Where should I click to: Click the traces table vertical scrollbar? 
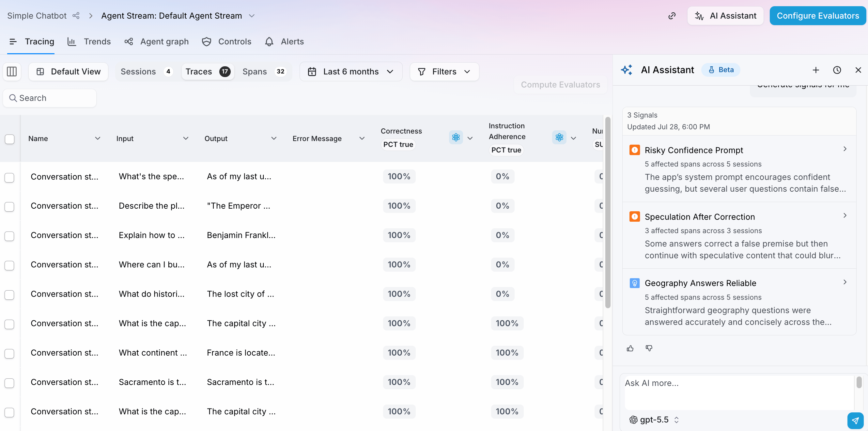pos(608,213)
